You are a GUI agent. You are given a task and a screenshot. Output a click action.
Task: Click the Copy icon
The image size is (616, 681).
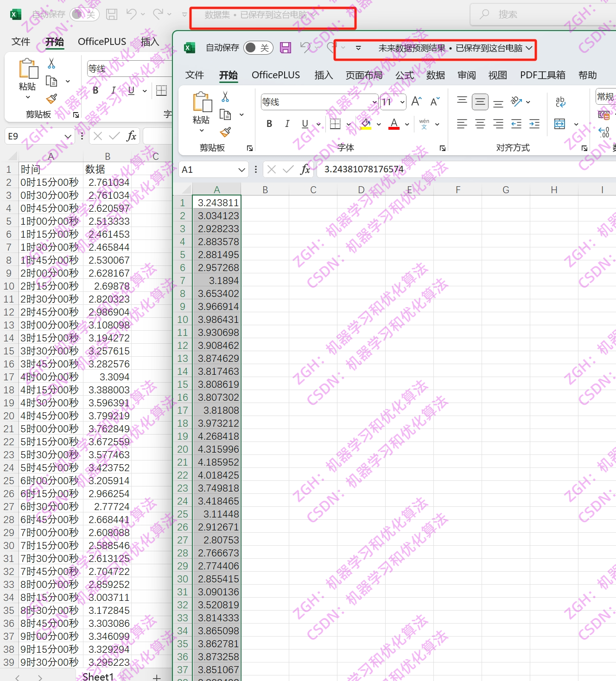[224, 114]
